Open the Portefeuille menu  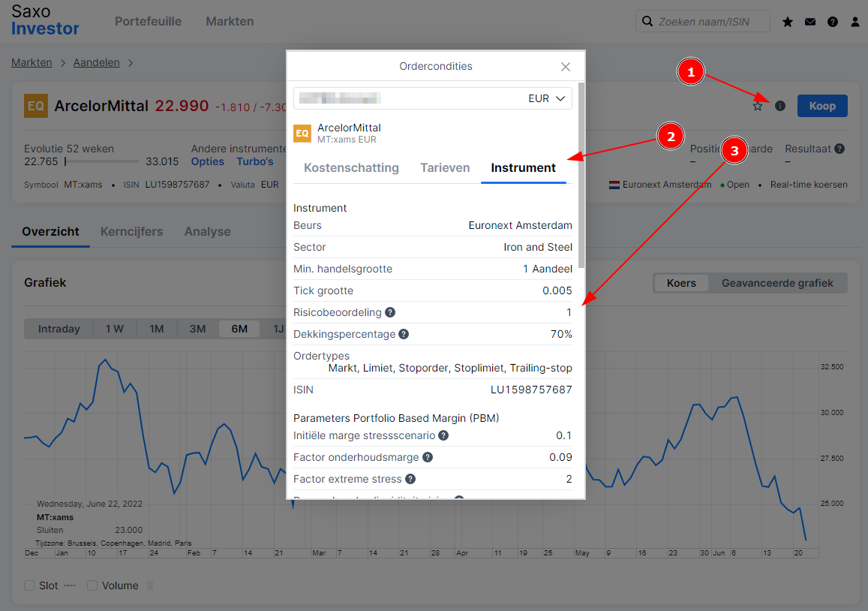(149, 22)
